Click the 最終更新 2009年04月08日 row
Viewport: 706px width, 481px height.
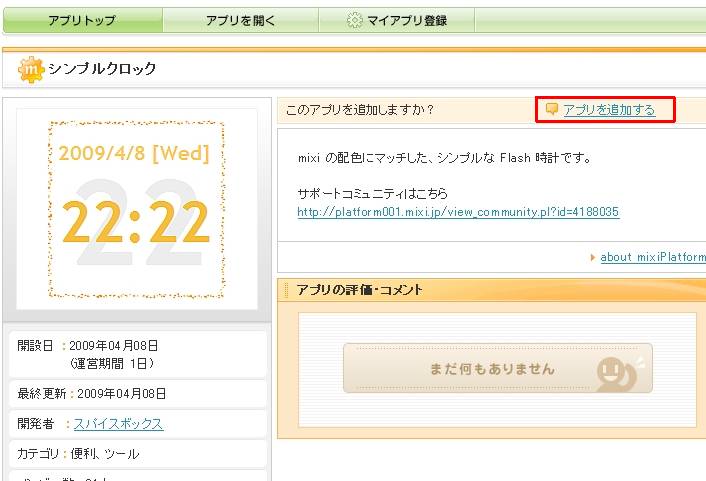[138, 394]
